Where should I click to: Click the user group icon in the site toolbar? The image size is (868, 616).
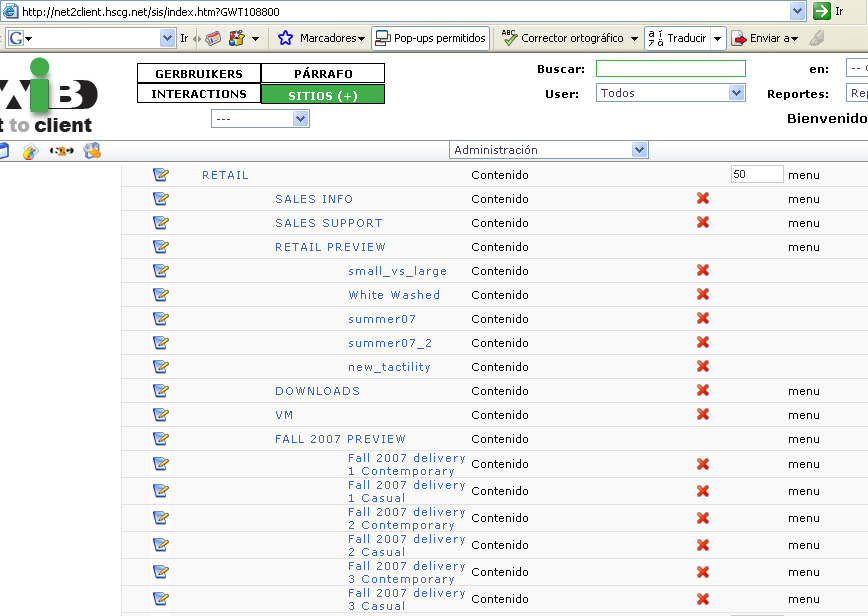pyautogui.click(x=92, y=151)
